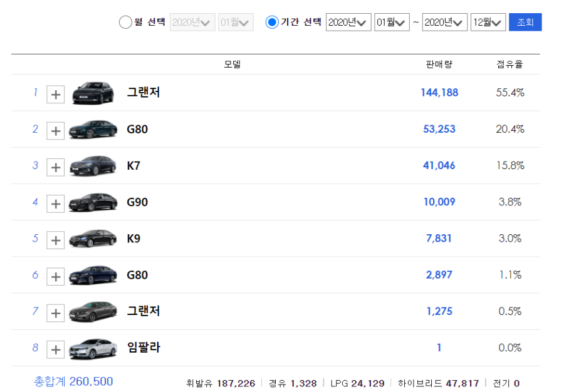Click sales figure 7,831
The height and width of the screenshot is (392, 564).
[x=439, y=239]
